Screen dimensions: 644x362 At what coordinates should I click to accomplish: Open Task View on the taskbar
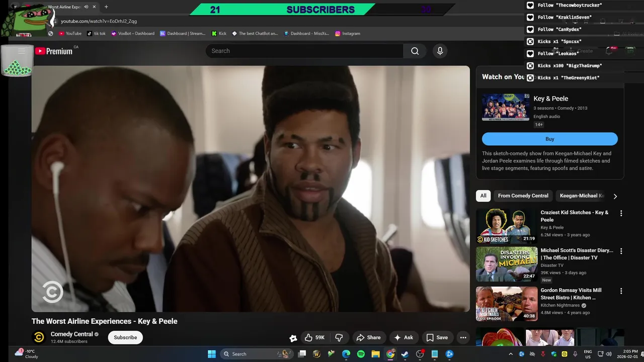(x=302, y=354)
